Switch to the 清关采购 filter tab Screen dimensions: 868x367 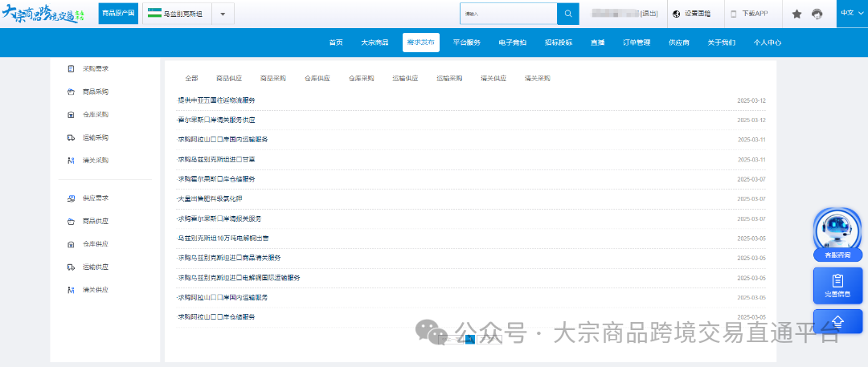pyautogui.click(x=537, y=79)
